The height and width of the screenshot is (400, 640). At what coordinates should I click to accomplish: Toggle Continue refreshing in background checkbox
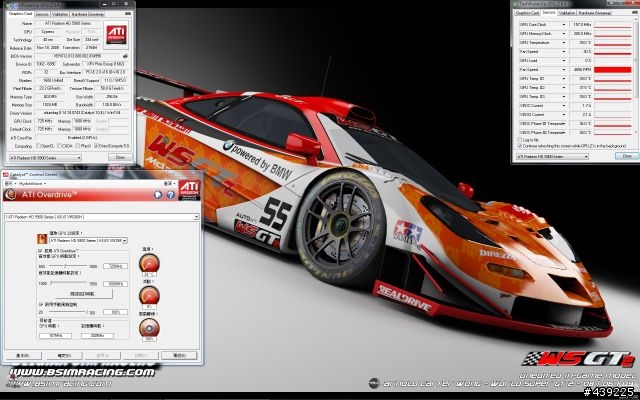[520, 146]
